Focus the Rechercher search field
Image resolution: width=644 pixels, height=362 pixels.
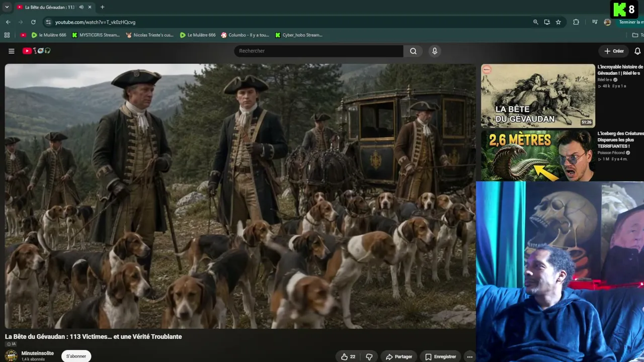tap(318, 51)
